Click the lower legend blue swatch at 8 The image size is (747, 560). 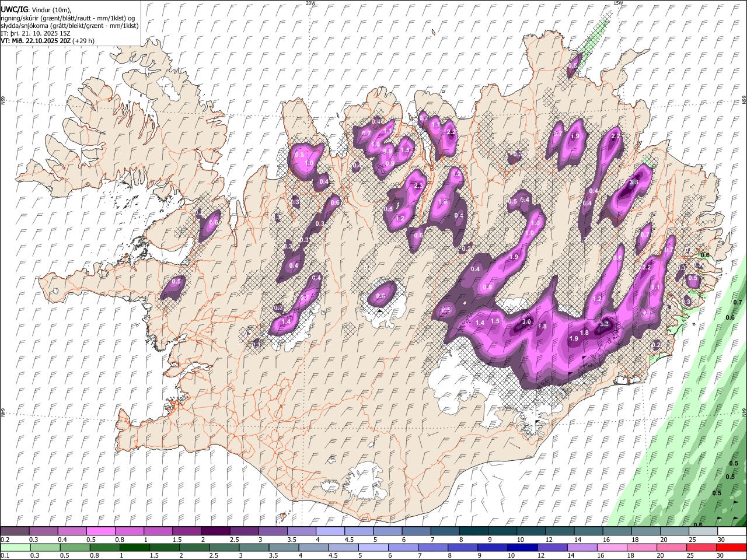pyautogui.click(x=463, y=547)
